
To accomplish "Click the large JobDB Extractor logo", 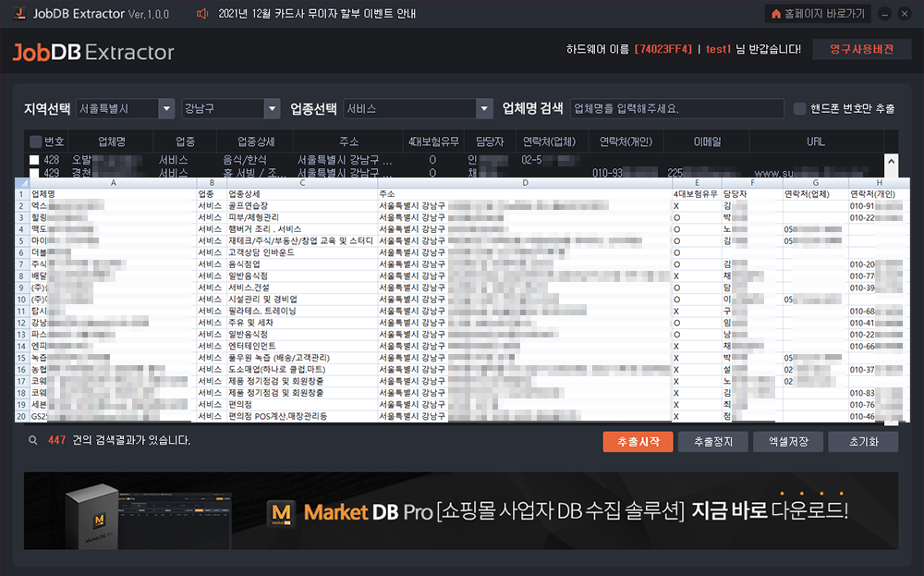I will (93, 53).
